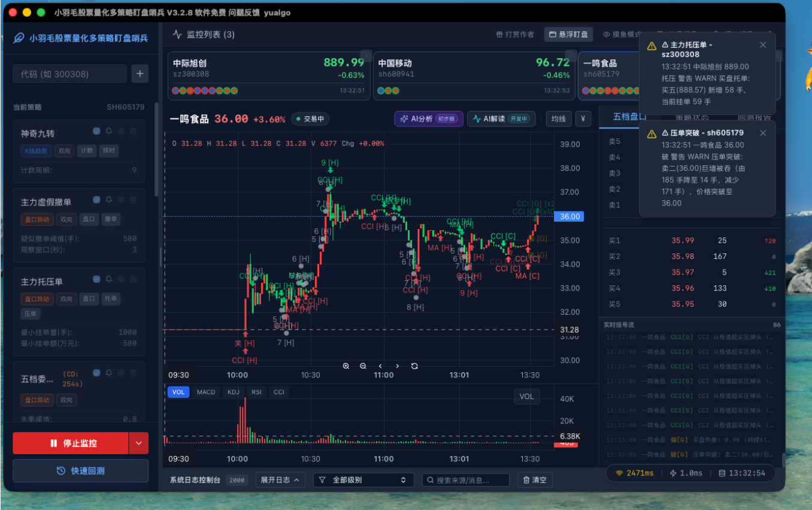
Task: Click the feather logo icon in sidebar
Action: [19, 38]
